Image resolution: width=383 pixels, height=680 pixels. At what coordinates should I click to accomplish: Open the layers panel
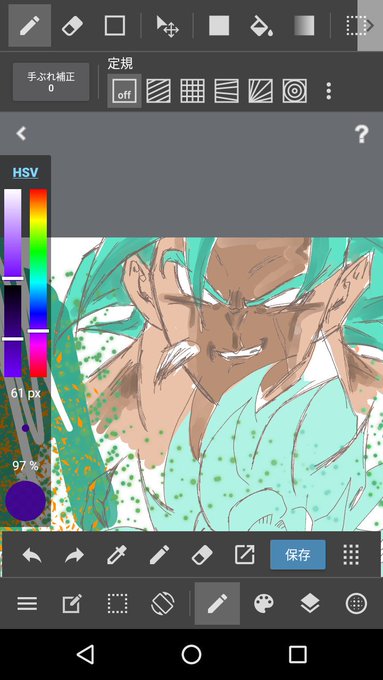pos(310,603)
